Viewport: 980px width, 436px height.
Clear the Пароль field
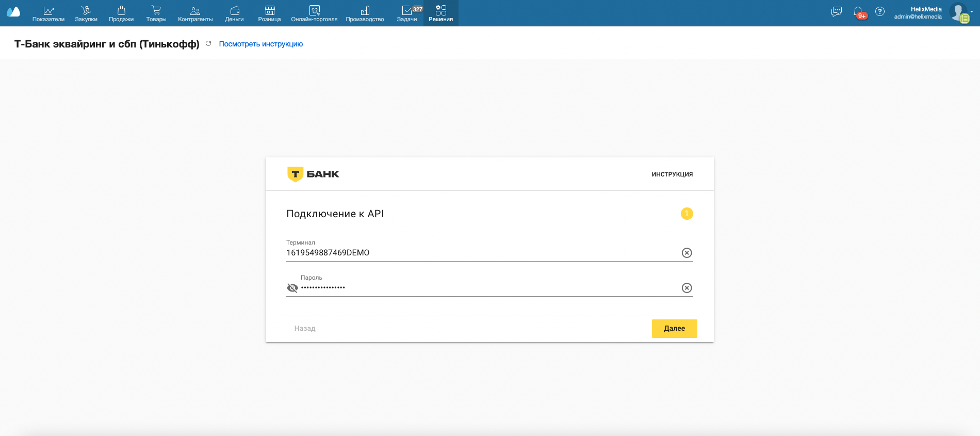[687, 288]
